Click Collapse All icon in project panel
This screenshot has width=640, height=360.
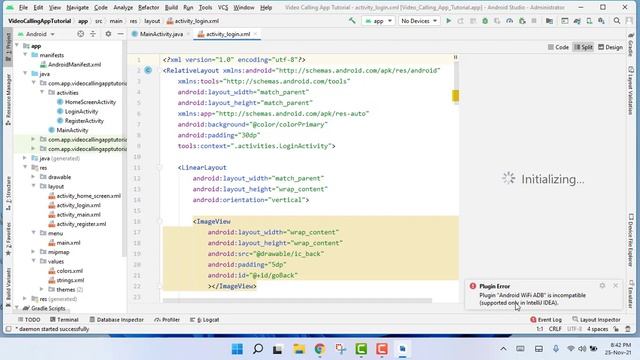tap(93, 34)
